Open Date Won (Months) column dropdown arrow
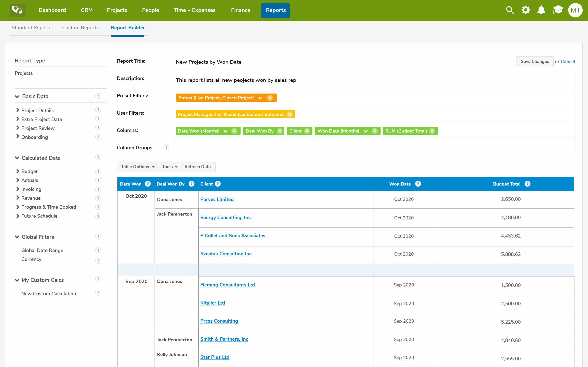 (x=226, y=131)
